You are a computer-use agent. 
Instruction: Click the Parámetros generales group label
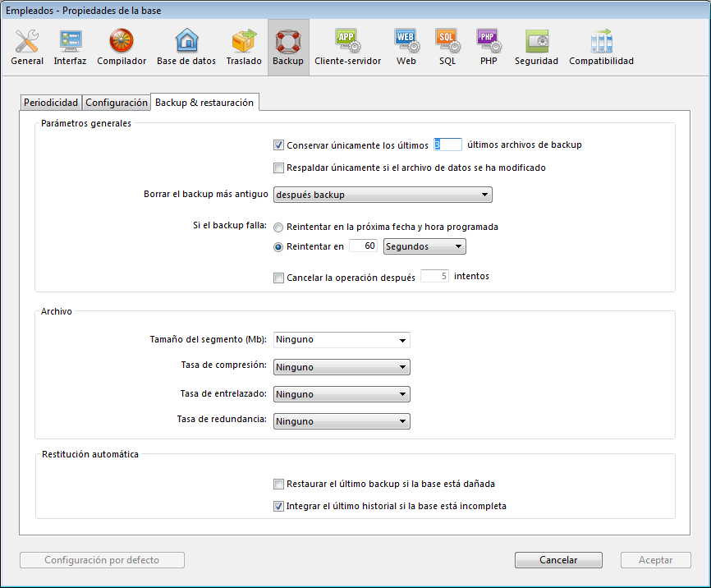pyautogui.click(x=86, y=123)
